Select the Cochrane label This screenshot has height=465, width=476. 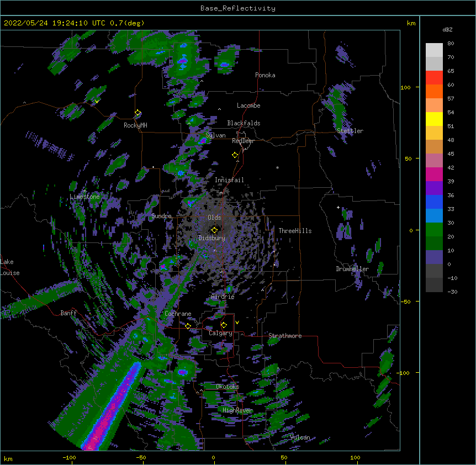click(x=178, y=314)
